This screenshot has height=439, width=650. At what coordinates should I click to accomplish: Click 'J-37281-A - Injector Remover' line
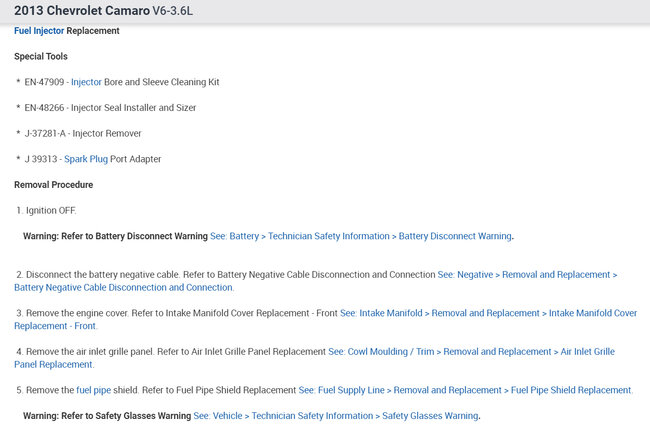(x=83, y=133)
